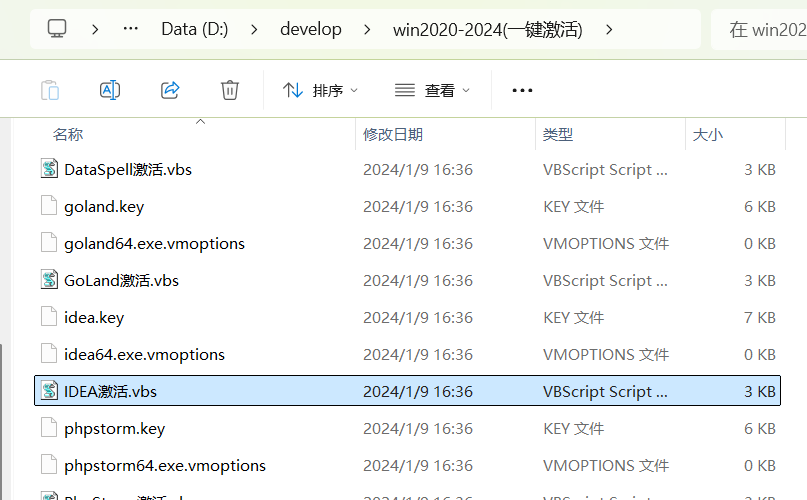Click the DataSpell激活.vbs script icon
Screen dimensions: 807x500
point(49,168)
